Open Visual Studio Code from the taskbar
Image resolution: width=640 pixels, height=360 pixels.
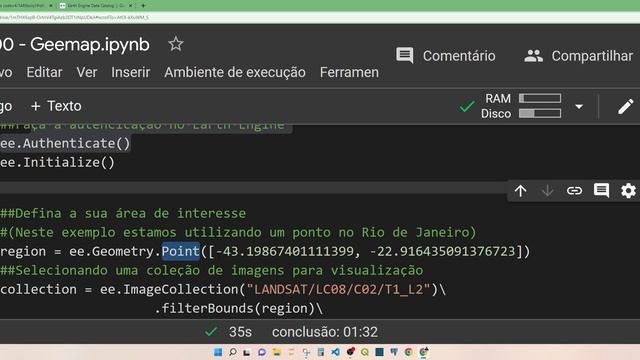[x=335, y=352]
